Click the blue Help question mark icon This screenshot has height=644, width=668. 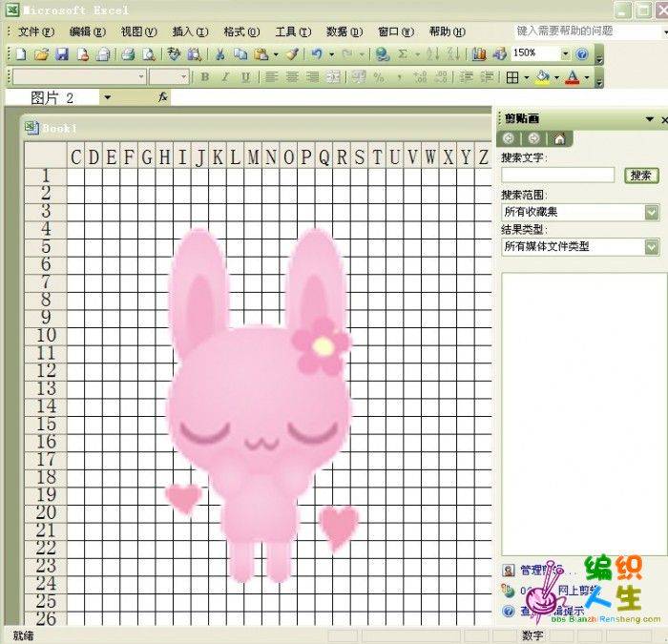tap(582, 54)
